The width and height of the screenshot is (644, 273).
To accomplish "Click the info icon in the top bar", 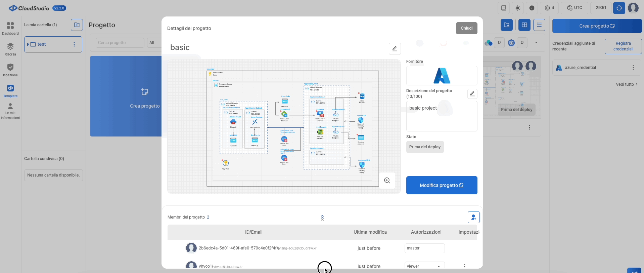I will pos(532,8).
